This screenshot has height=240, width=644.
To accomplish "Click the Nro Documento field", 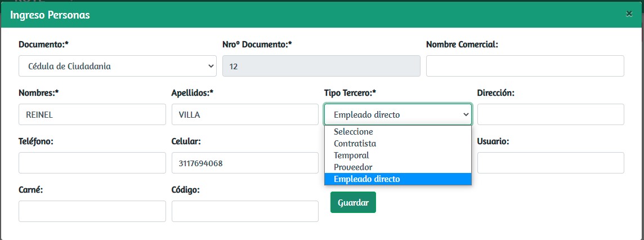I will tap(321, 66).
